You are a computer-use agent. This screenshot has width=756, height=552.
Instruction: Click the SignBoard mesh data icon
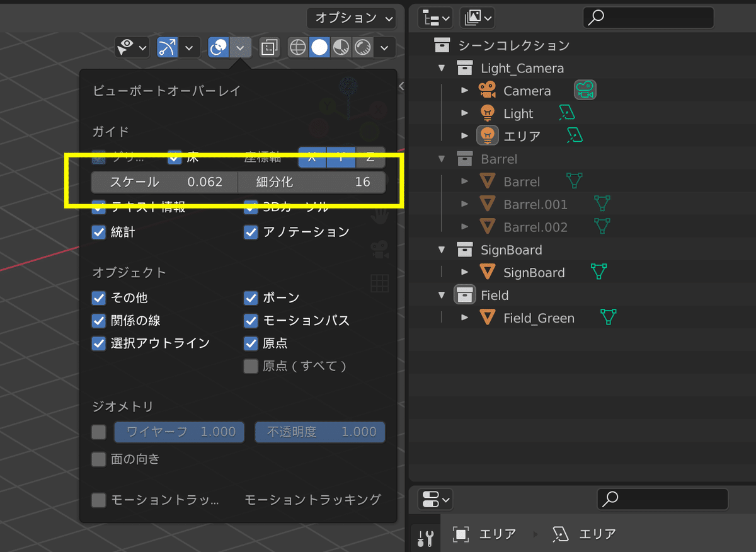[x=598, y=272]
